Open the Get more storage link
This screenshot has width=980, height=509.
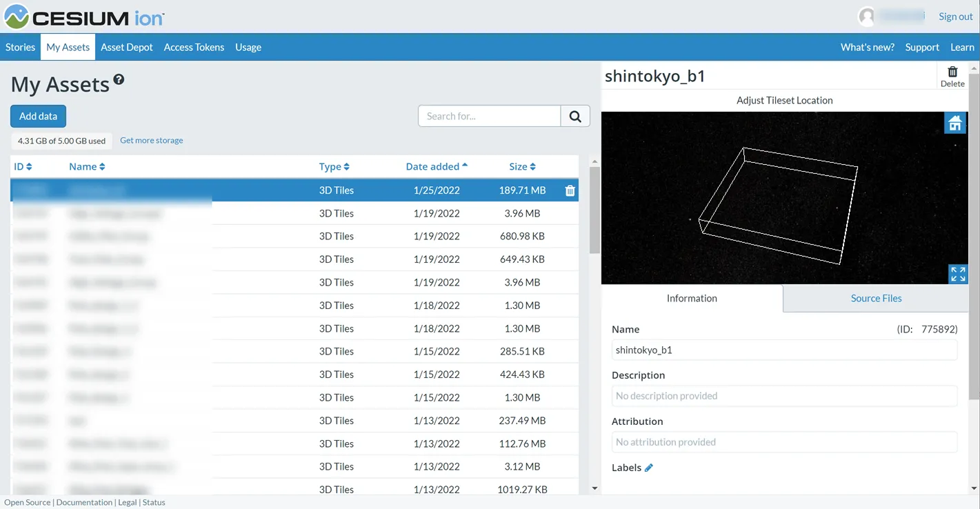pos(152,140)
